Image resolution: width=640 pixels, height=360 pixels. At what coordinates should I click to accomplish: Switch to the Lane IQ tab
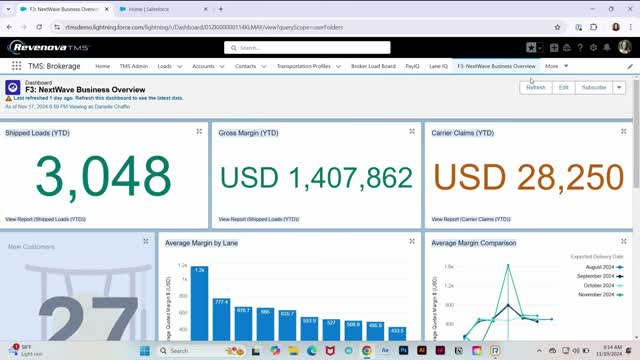click(x=438, y=66)
